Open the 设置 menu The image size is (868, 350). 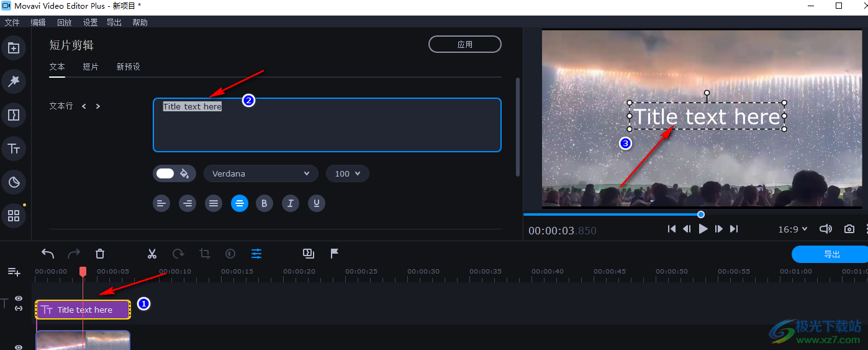[x=90, y=22]
